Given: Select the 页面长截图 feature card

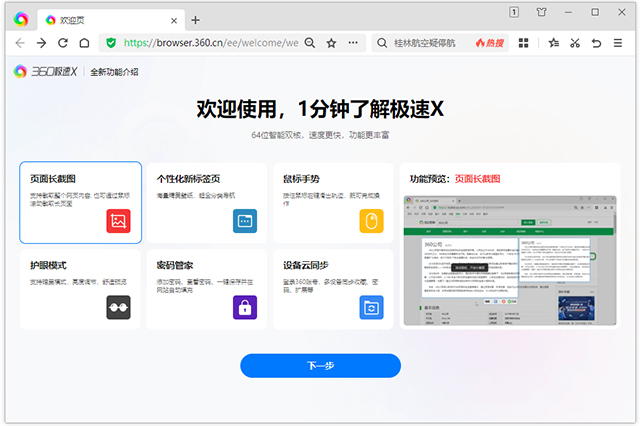Looking at the screenshot, I should pos(80,202).
